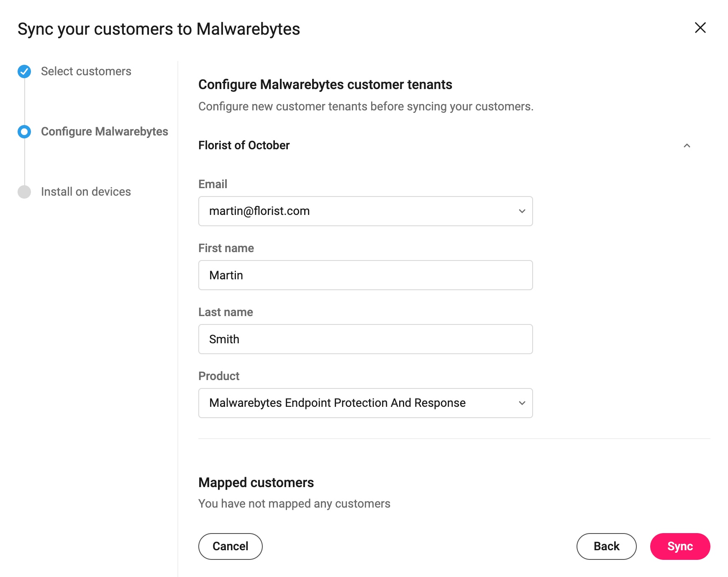Open the Configure Malwarebytes step
Viewport: 728px width, 577px height.
pyautogui.click(x=105, y=132)
